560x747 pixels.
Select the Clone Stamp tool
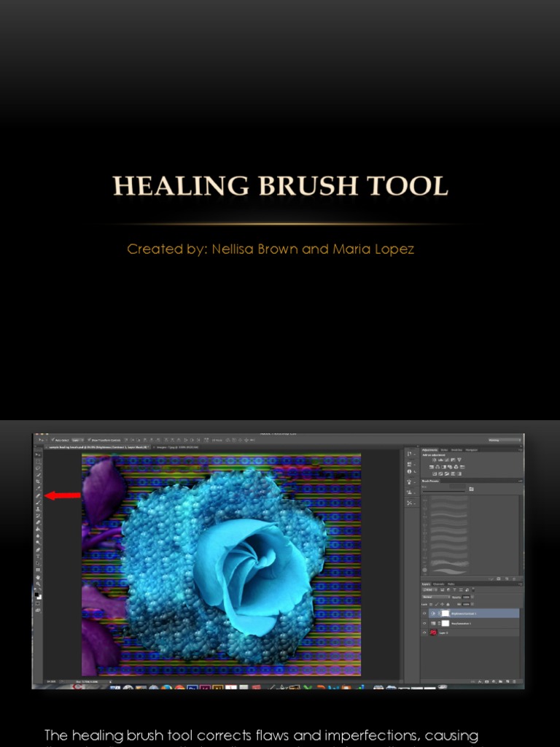[38, 509]
